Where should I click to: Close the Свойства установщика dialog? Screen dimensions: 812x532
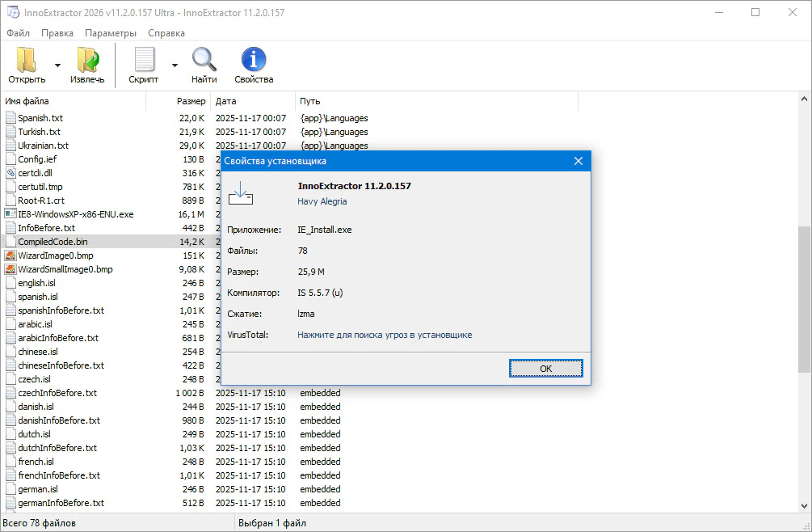[578, 161]
